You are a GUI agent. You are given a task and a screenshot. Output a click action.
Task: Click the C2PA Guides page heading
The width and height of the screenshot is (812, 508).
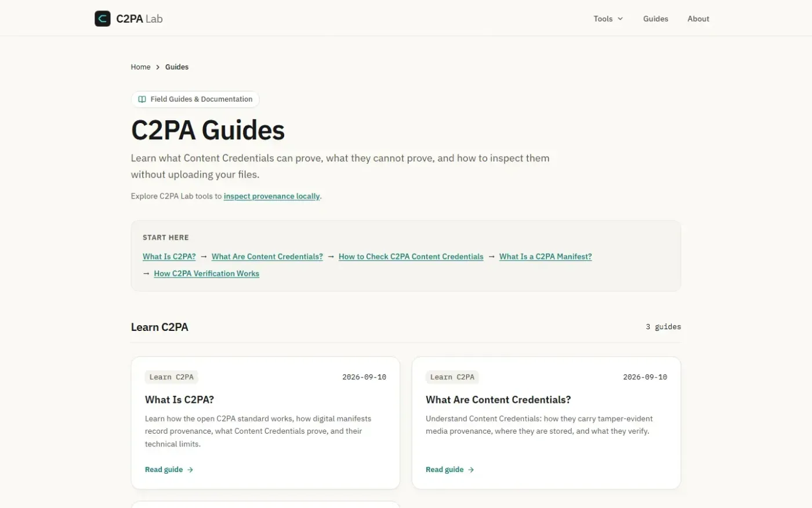click(208, 130)
